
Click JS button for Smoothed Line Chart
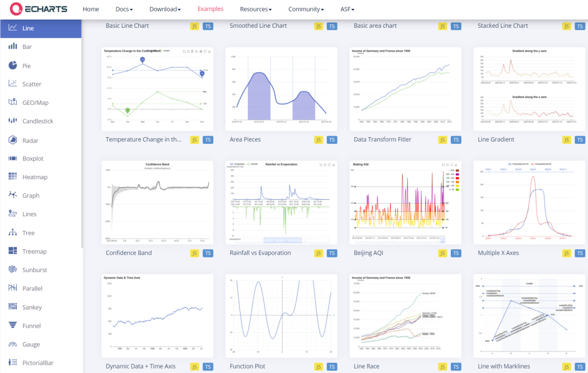pos(318,26)
